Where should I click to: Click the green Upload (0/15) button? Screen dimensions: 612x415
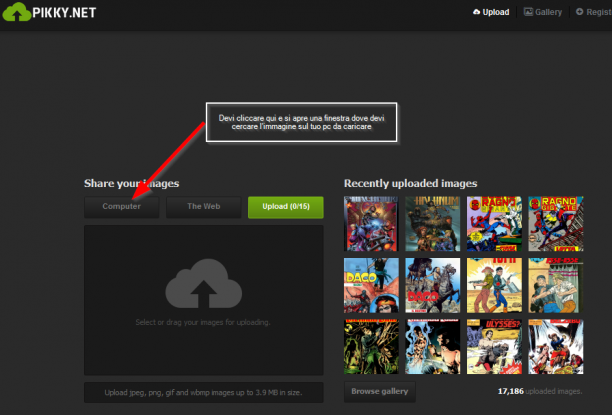286,207
